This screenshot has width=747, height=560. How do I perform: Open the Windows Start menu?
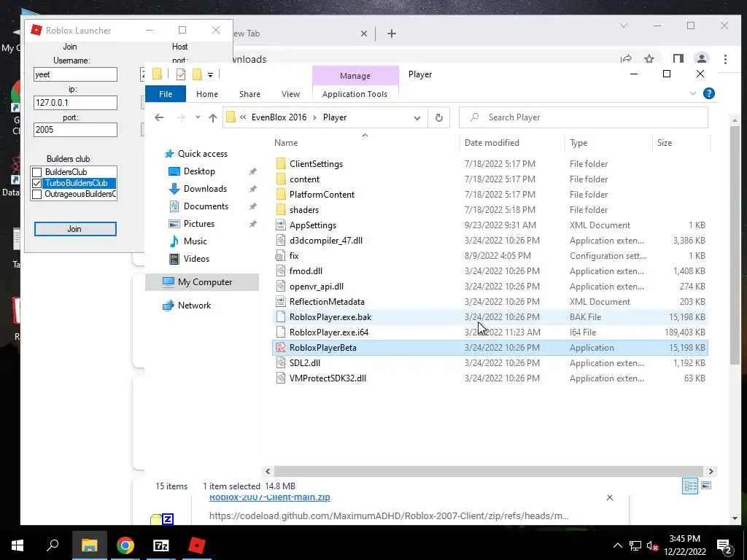pyautogui.click(x=18, y=545)
